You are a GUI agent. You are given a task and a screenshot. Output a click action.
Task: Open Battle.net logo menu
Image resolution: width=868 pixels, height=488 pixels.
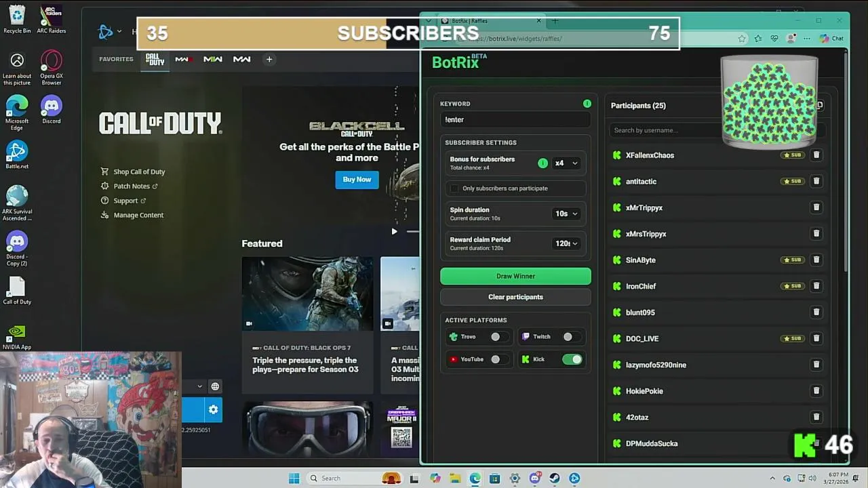(x=109, y=31)
